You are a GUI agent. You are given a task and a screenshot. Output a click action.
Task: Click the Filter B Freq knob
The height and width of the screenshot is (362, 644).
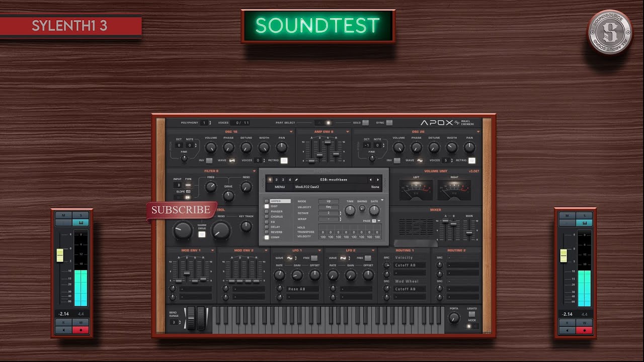(x=211, y=187)
